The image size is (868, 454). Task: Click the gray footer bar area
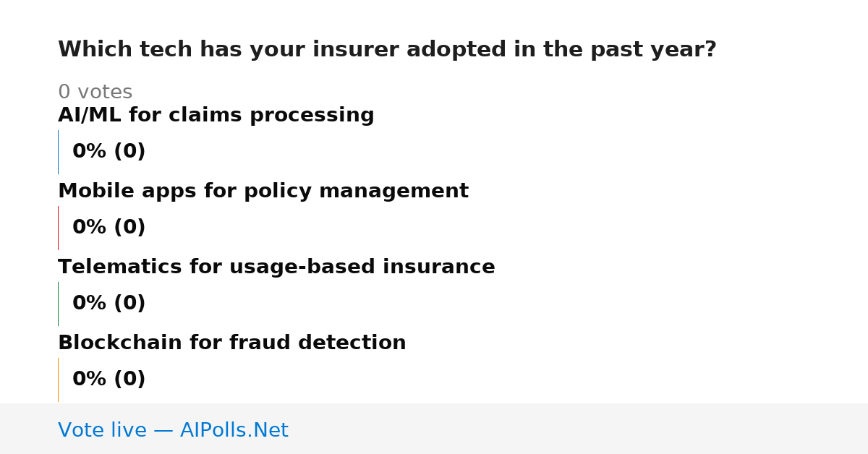[x=434, y=429]
